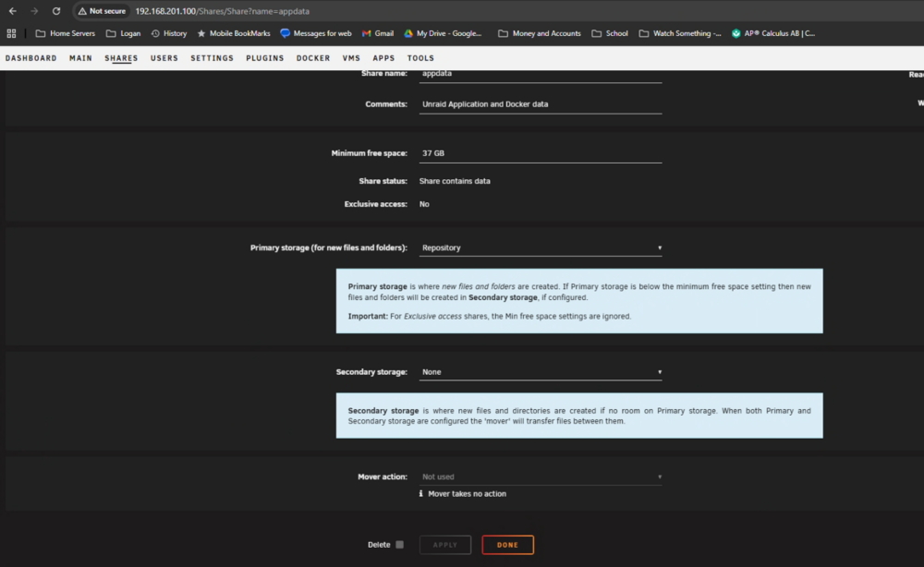Open the Plugins tab

[x=265, y=58]
